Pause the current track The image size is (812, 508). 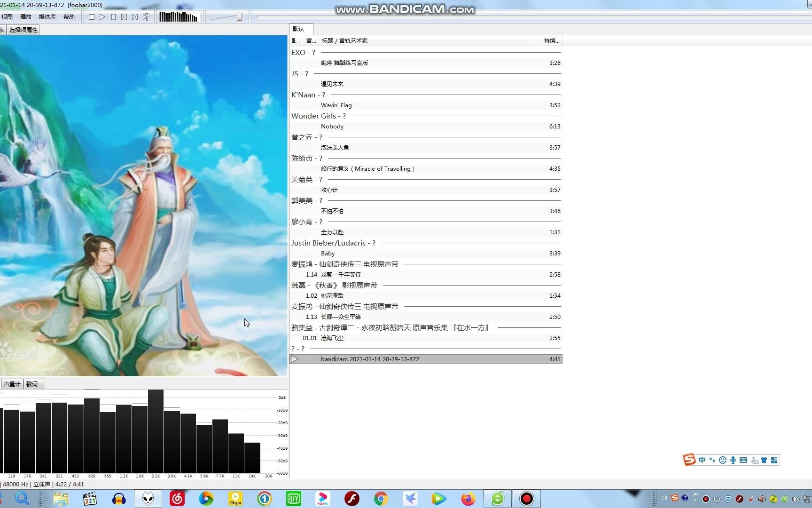(113, 17)
